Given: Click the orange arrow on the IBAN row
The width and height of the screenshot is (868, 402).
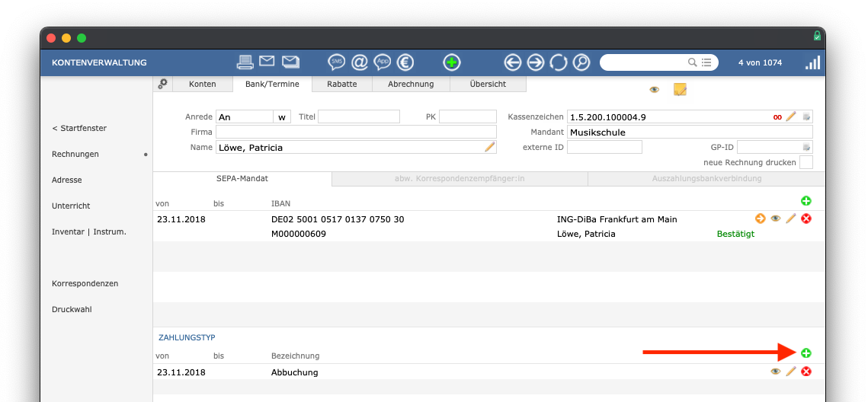Looking at the screenshot, I should [760, 219].
